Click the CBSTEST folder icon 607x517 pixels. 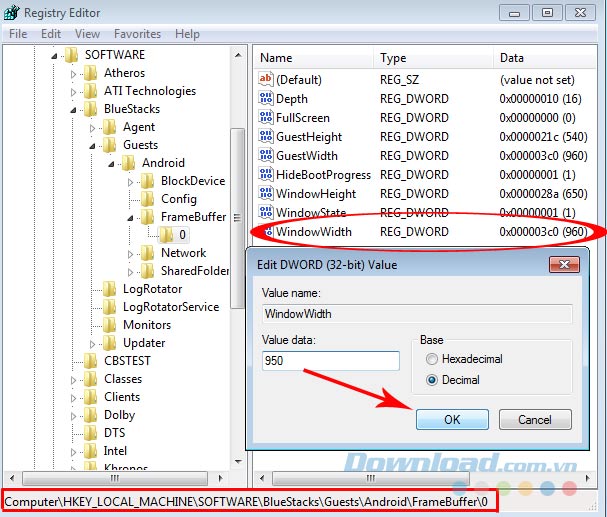pyautogui.click(x=91, y=361)
